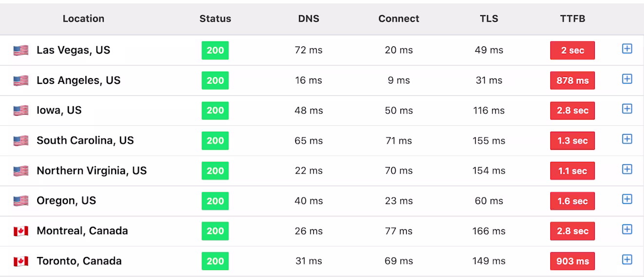Click the TLS column header

click(x=489, y=19)
